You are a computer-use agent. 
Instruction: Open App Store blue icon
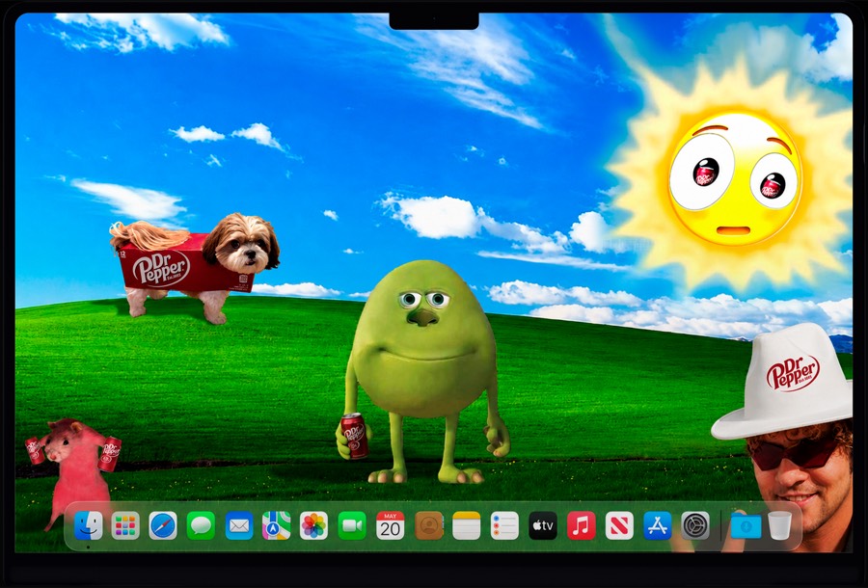(x=658, y=525)
